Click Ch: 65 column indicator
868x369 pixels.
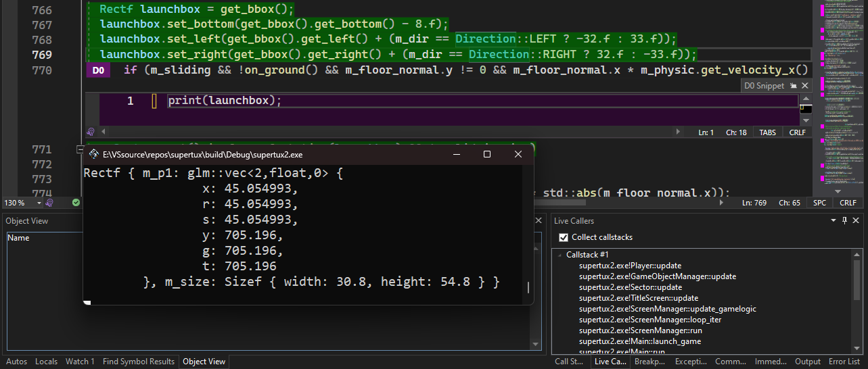[790, 203]
